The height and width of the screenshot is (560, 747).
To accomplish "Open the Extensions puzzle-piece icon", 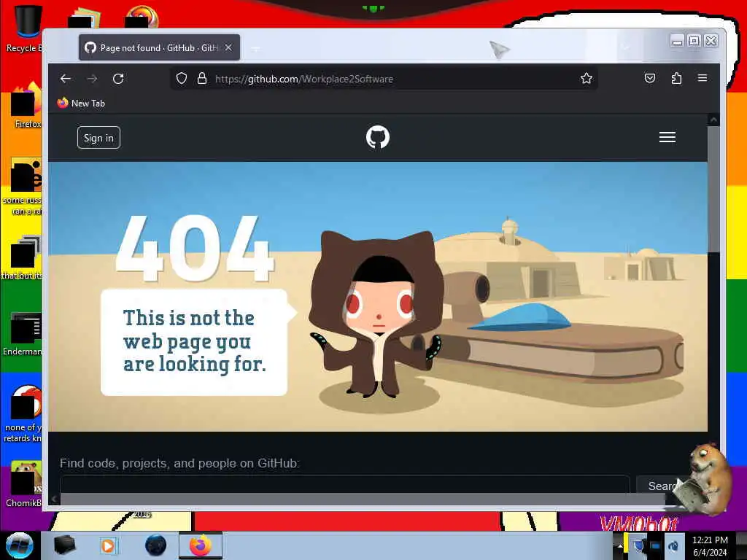I will [x=676, y=78].
